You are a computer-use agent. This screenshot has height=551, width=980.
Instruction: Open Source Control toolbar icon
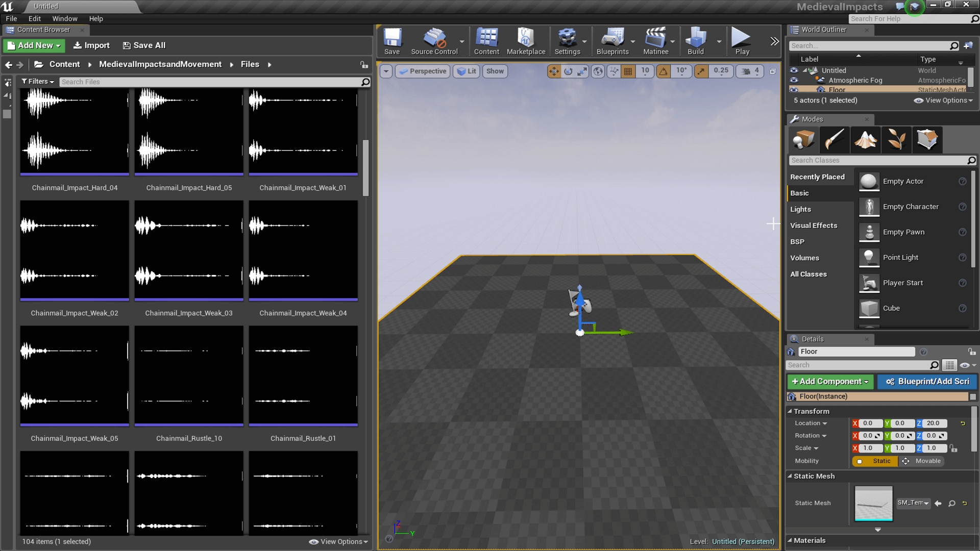click(x=434, y=41)
